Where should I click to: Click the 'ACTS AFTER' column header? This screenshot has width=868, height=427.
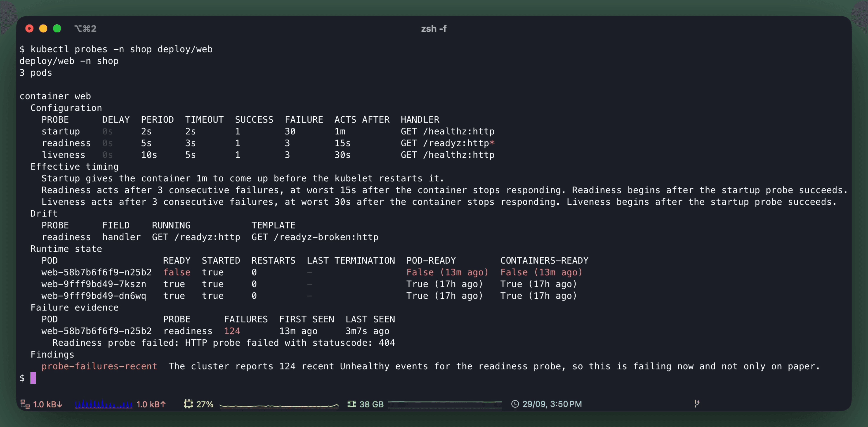pos(362,120)
